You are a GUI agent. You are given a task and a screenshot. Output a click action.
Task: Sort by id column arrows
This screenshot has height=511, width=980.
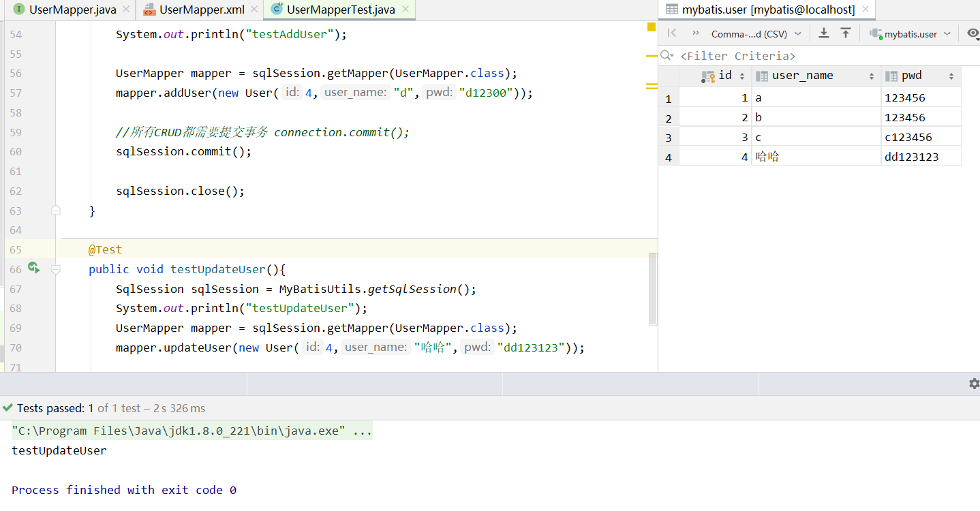[x=742, y=76]
